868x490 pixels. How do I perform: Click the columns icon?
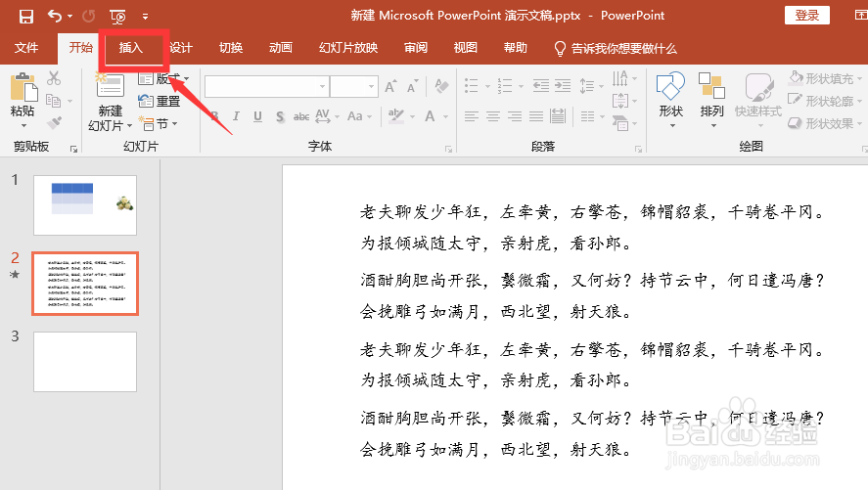coord(588,116)
